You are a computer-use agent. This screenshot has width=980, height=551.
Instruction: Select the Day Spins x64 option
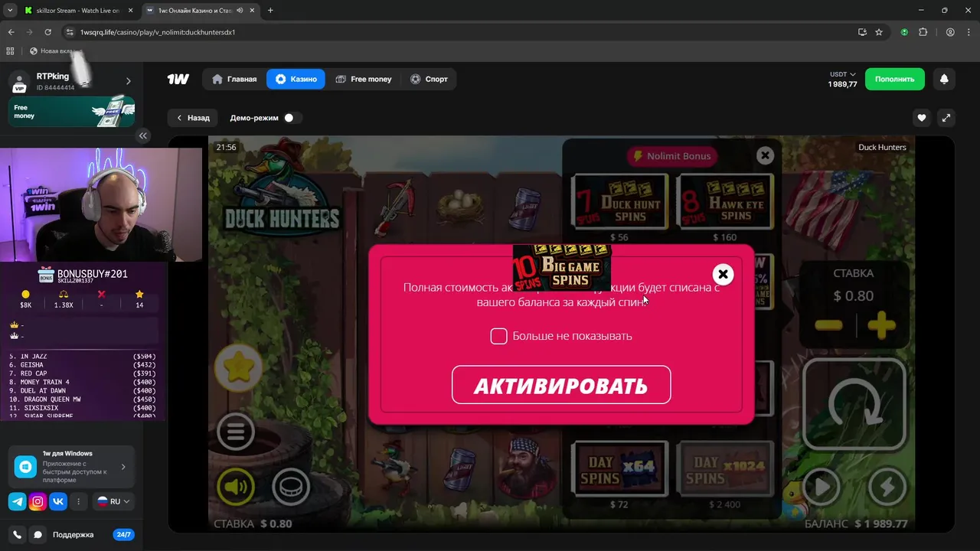point(619,468)
